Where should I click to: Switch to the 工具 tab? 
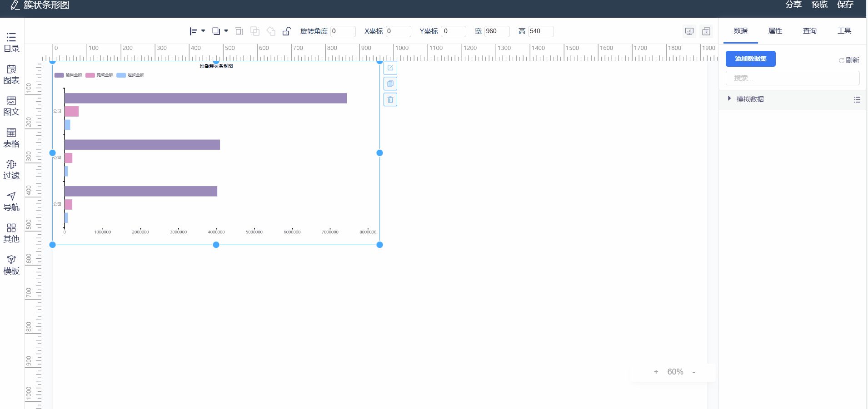(x=844, y=31)
